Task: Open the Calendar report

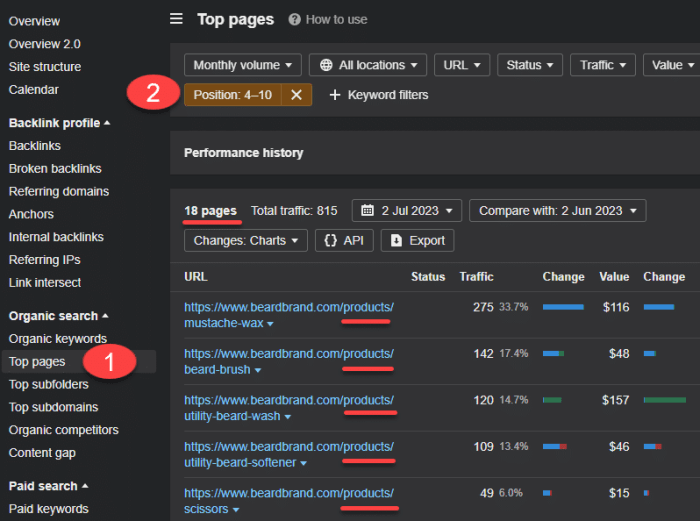Action: (x=34, y=89)
